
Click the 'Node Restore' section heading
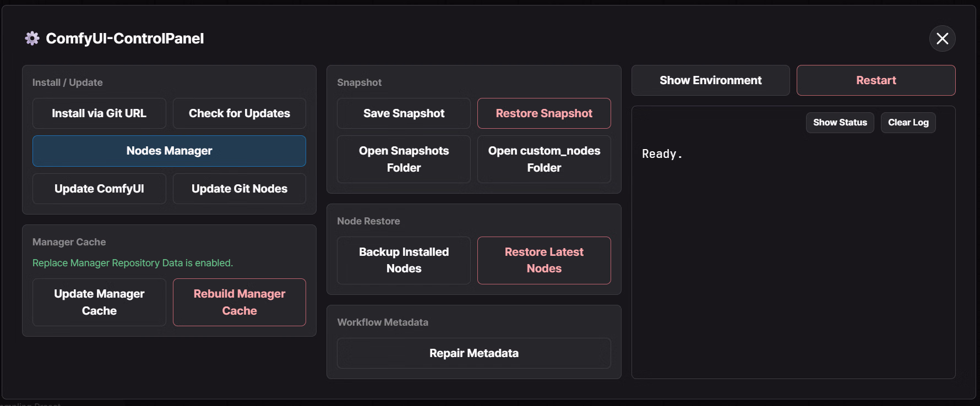(369, 221)
